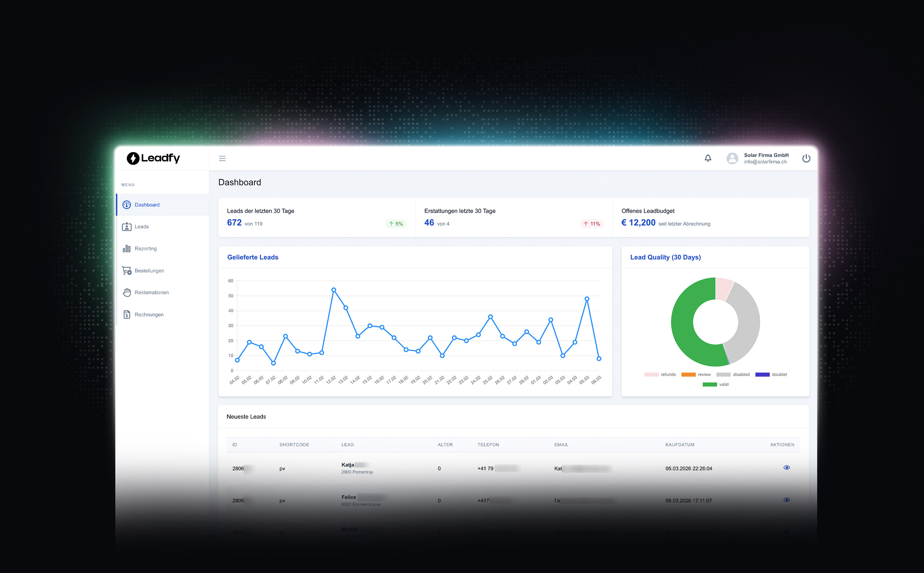Select Dashboard in the sidebar menu

pyautogui.click(x=147, y=205)
